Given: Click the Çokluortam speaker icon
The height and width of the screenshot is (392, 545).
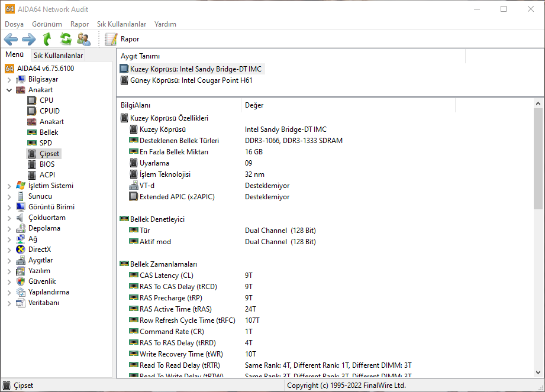Looking at the screenshot, I should click(20, 218).
